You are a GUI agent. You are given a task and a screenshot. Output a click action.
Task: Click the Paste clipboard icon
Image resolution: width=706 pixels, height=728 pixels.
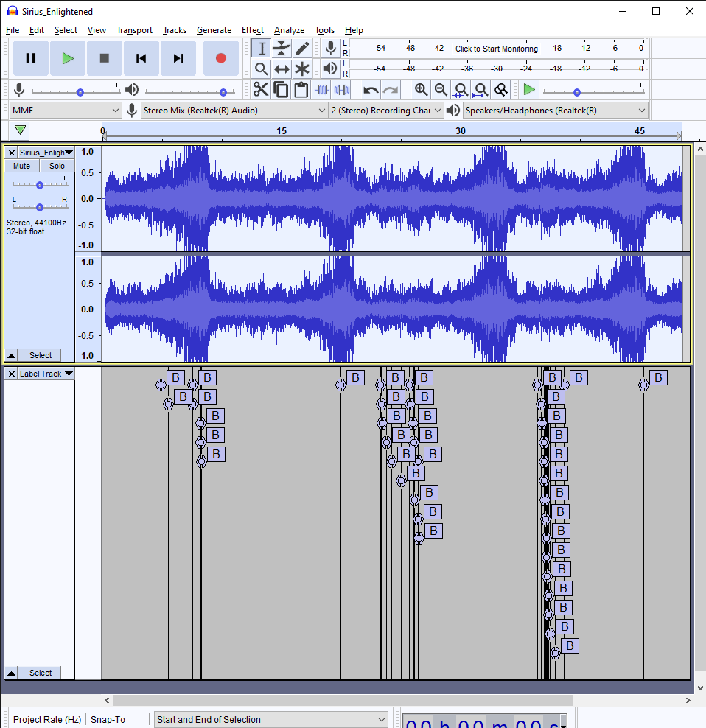tap(301, 89)
